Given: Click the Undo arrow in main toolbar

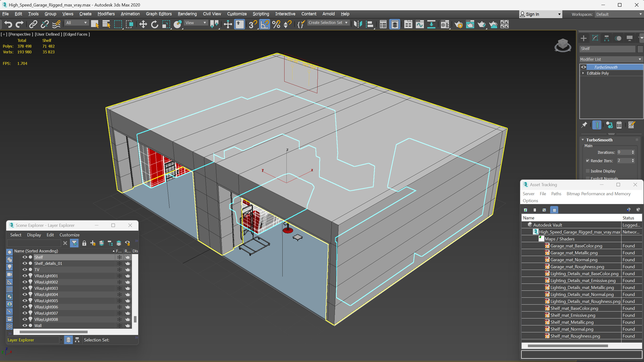Looking at the screenshot, I should pyautogui.click(x=8, y=24).
